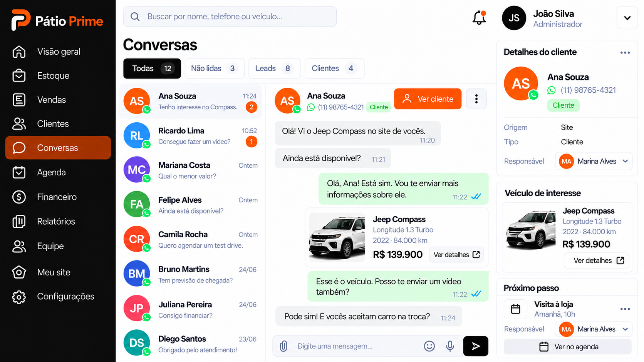The width and height of the screenshot is (644, 362).
Task: Filter by Clientes tab
Action: [334, 68]
